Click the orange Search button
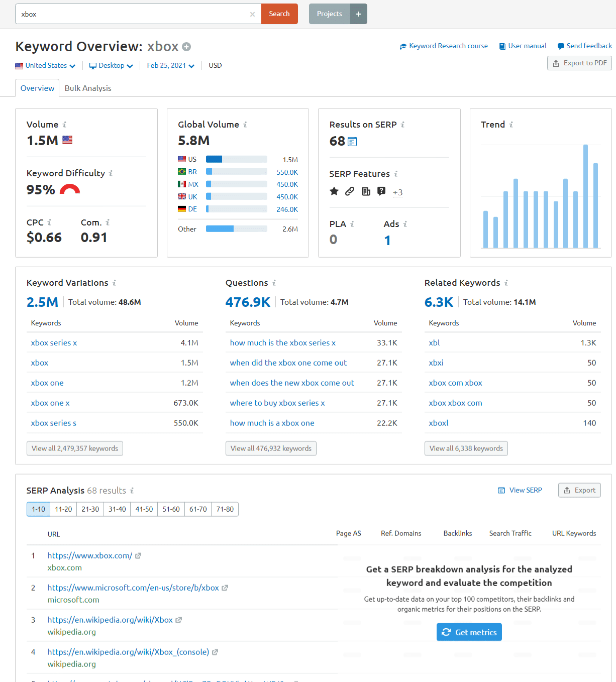The image size is (616, 682). tap(279, 14)
